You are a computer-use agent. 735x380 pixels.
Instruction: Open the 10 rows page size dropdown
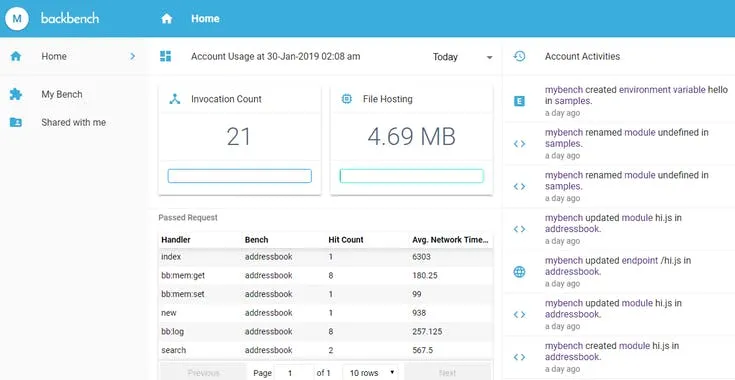(370, 373)
